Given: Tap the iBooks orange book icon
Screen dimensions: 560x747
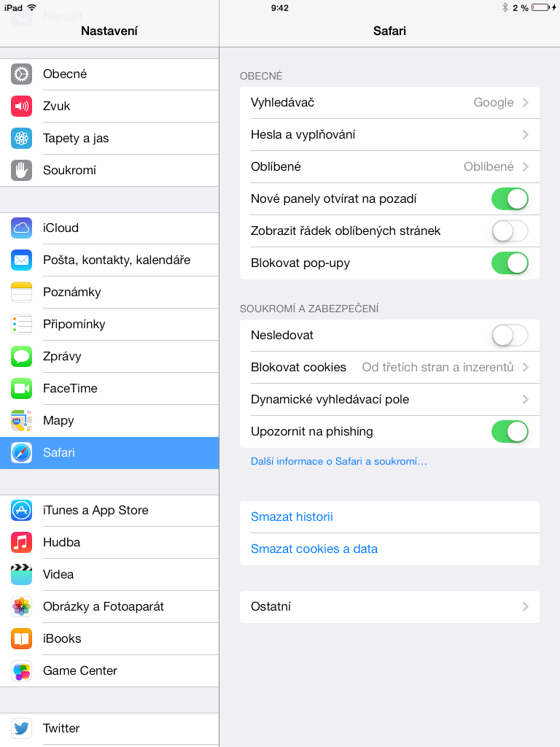Looking at the screenshot, I should click(21, 639).
